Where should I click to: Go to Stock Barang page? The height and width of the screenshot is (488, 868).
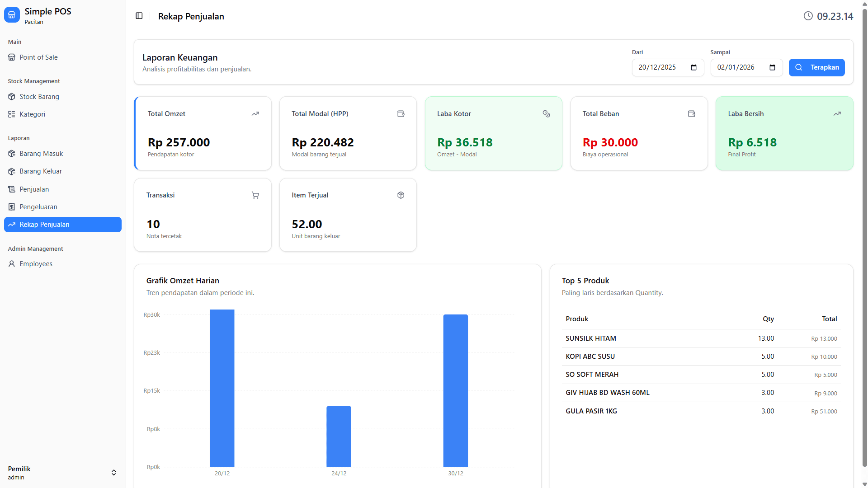click(x=39, y=97)
